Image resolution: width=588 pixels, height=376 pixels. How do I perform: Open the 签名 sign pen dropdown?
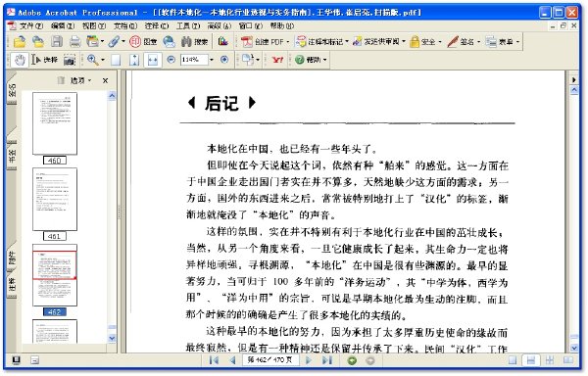pyautogui.click(x=464, y=41)
